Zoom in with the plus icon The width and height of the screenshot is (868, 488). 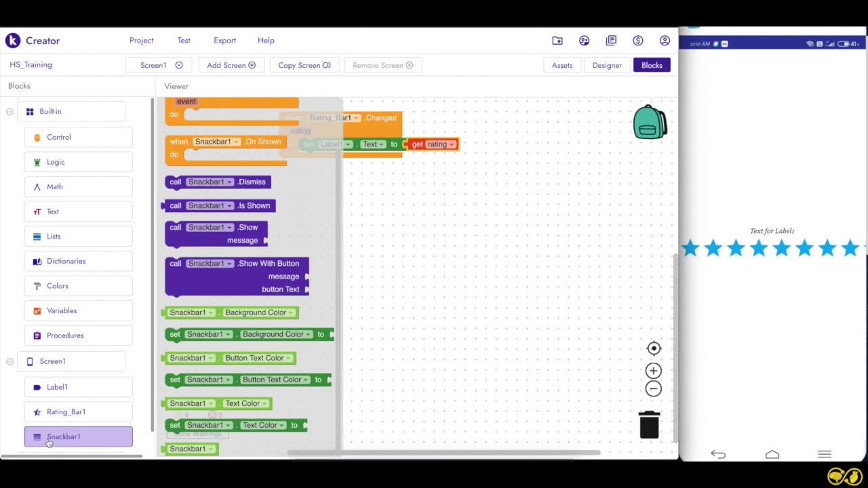(x=654, y=371)
